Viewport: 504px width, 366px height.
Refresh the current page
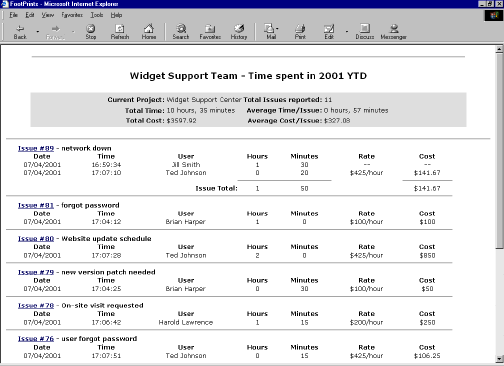(x=120, y=32)
